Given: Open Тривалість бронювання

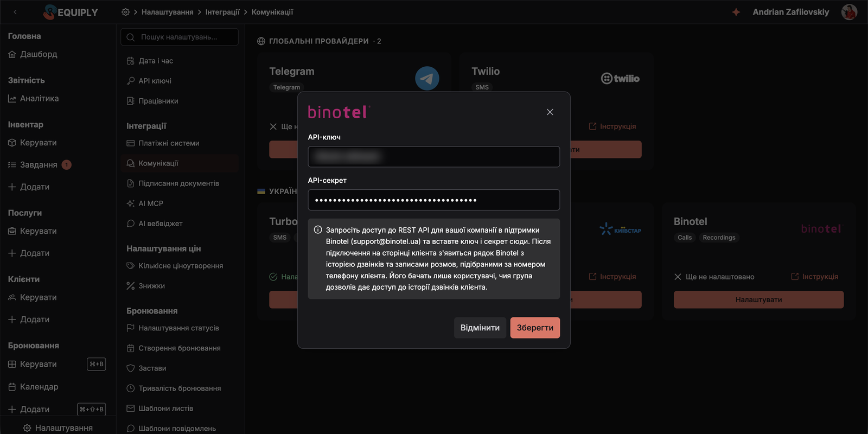Looking at the screenshot, I should click(x=174, y=388).
